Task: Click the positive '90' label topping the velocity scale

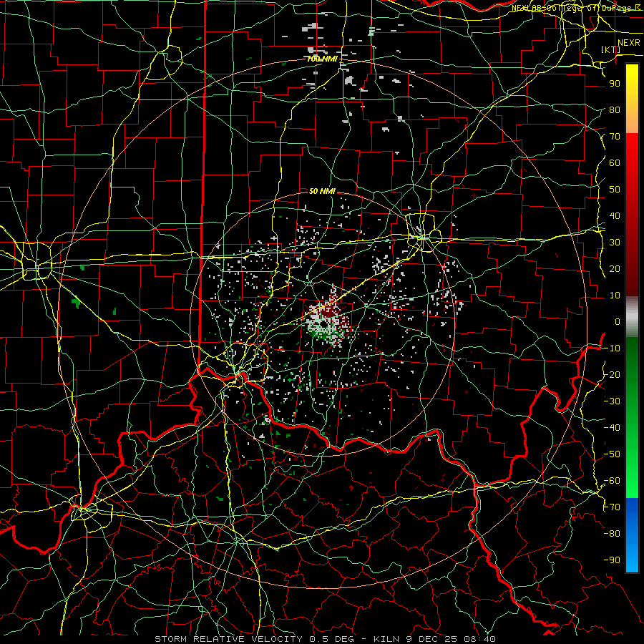Action: coord(615,84)
